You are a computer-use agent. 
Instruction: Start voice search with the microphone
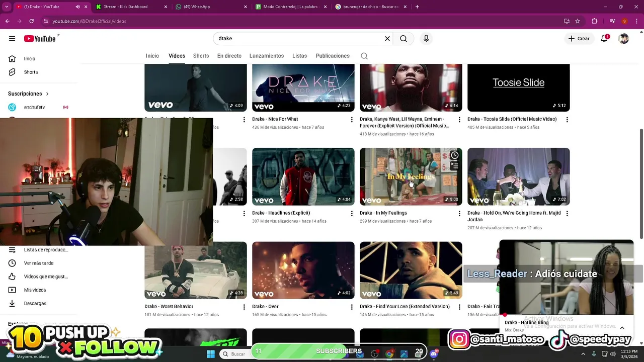pos(426,39)
